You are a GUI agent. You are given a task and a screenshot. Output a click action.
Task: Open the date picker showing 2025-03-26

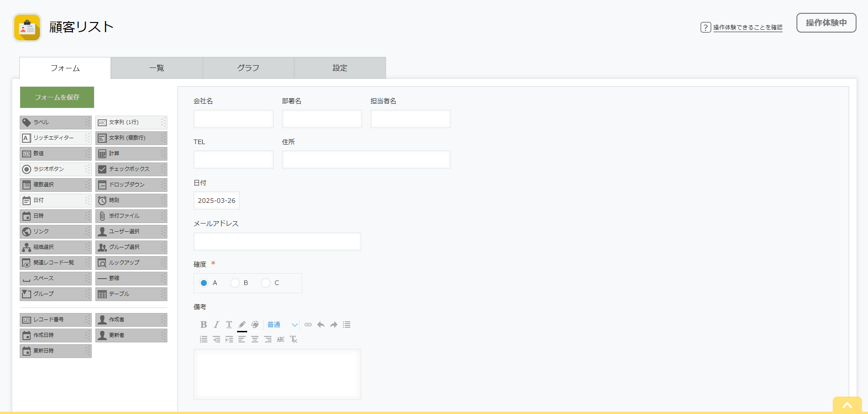coord(216,201)
